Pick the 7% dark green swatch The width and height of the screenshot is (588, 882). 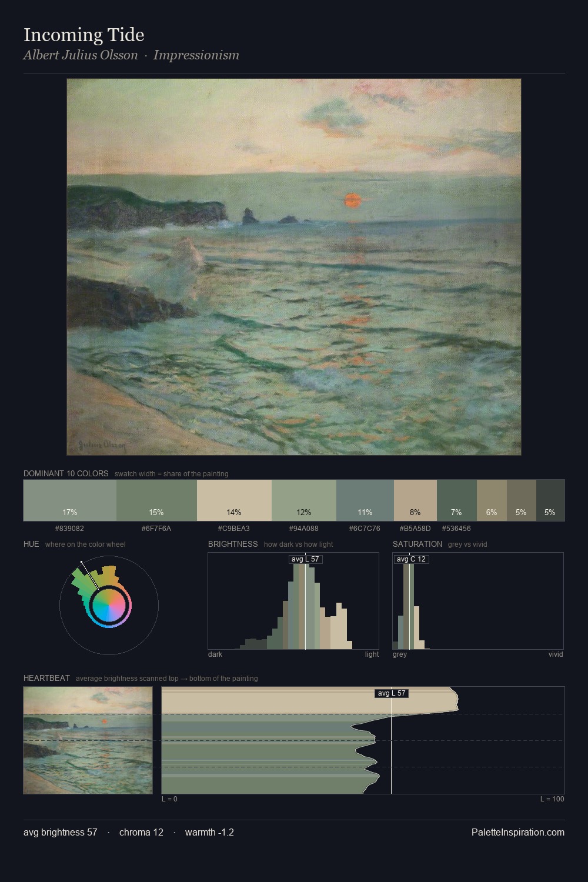pos(457,500)
